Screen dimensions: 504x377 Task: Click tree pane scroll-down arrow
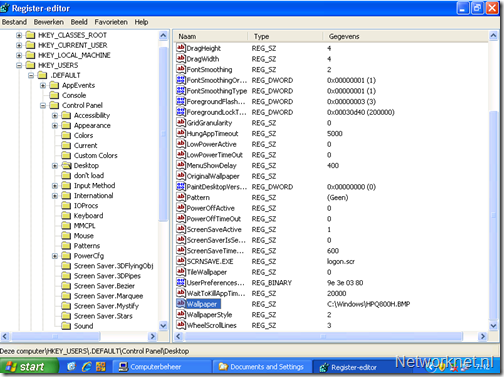pos(163,326)
